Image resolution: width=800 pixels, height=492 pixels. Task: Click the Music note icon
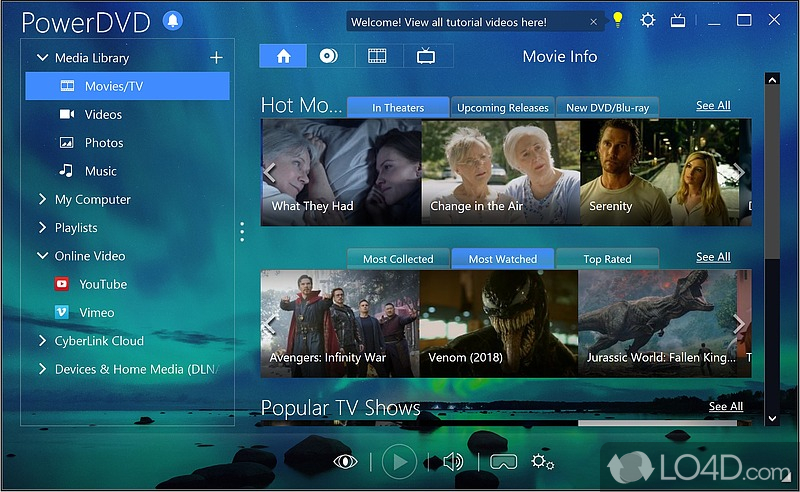[66, 170]
